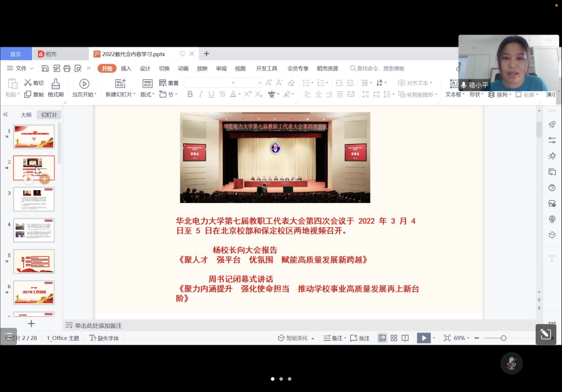
Task: Click the 重置 reset button
Action: click(x=169, y=83)
